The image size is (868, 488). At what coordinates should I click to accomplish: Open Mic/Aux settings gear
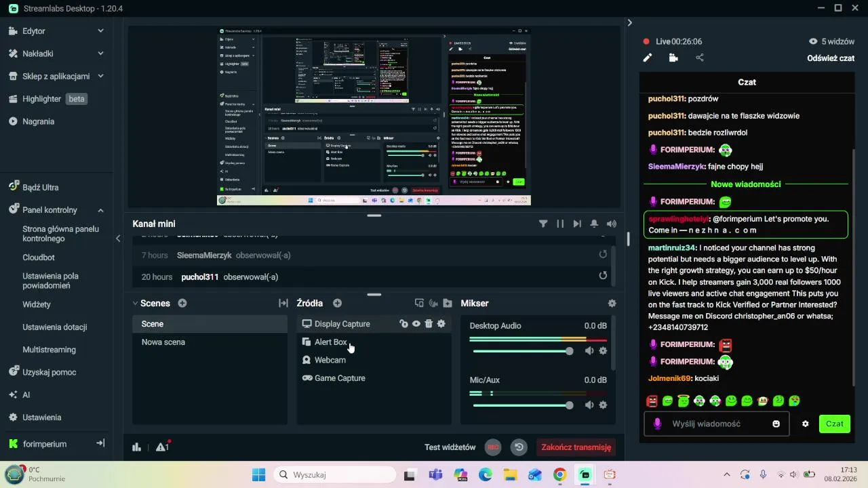tap(603, 405)
